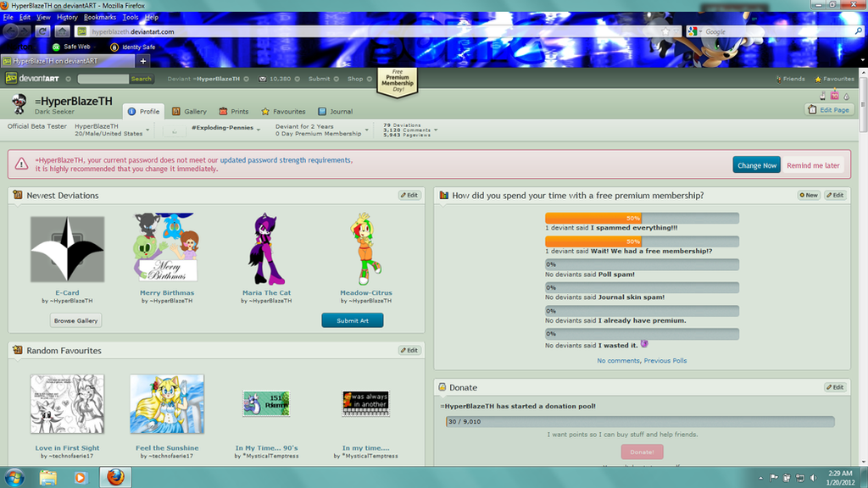Viewport: 868px width, 488px height.
Task: Open the Tools menu
Action: [130, 18]
